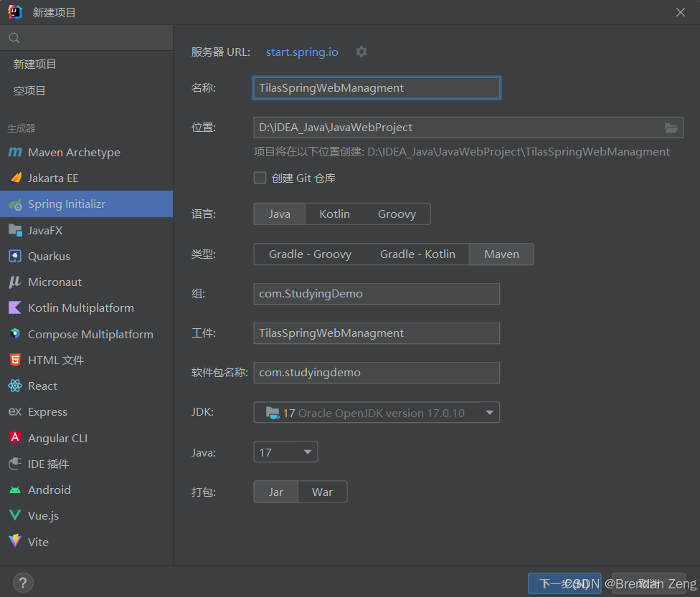
Task: Open the Java version 17 dropdown
Action: [x=285, y=452]
